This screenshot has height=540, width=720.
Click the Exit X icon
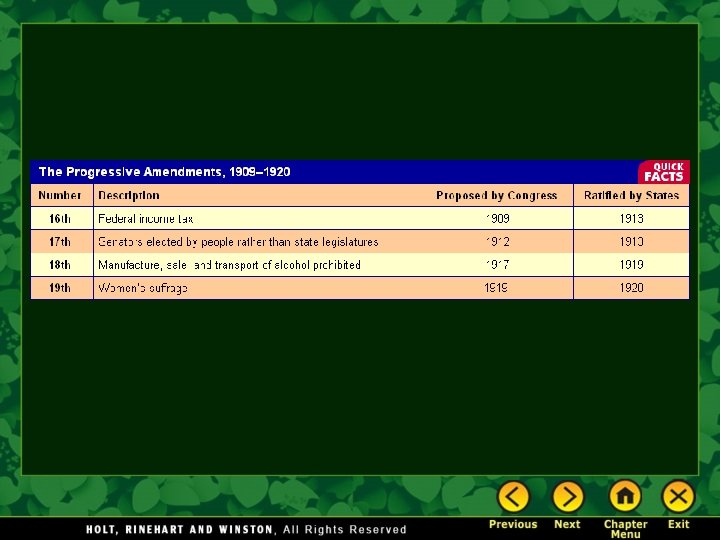(678, 496)
